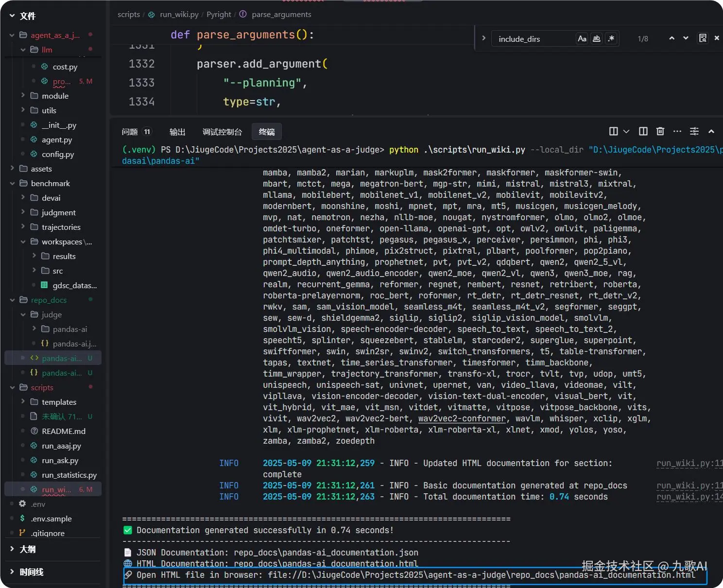Open new terminal profile dropdown arrow

click(x=626, y=131)
